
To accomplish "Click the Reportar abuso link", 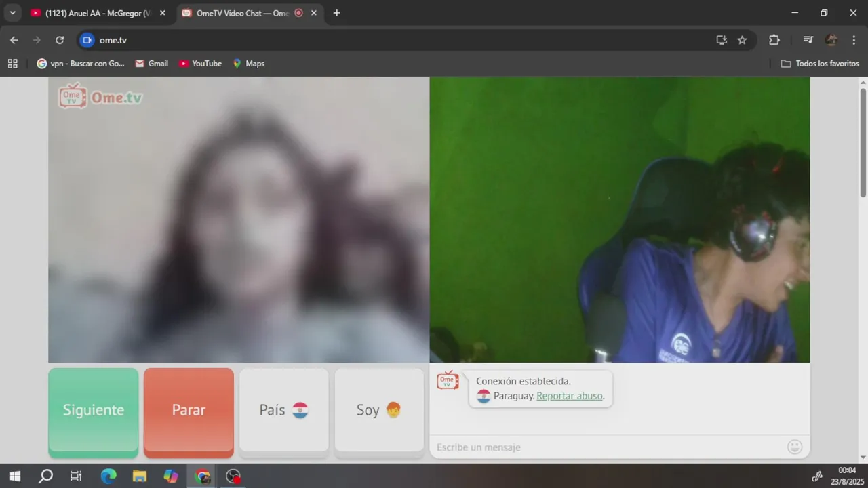I will click(570, 396).
